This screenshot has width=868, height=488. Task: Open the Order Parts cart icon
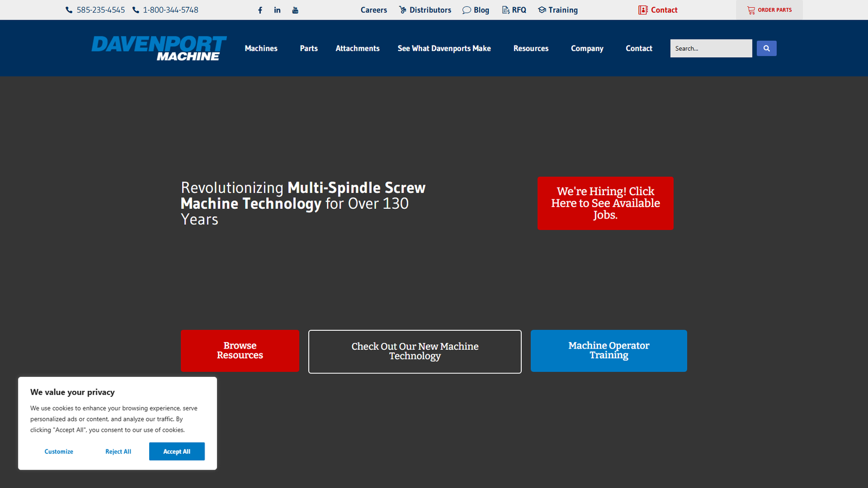click(x=750, y=10)
